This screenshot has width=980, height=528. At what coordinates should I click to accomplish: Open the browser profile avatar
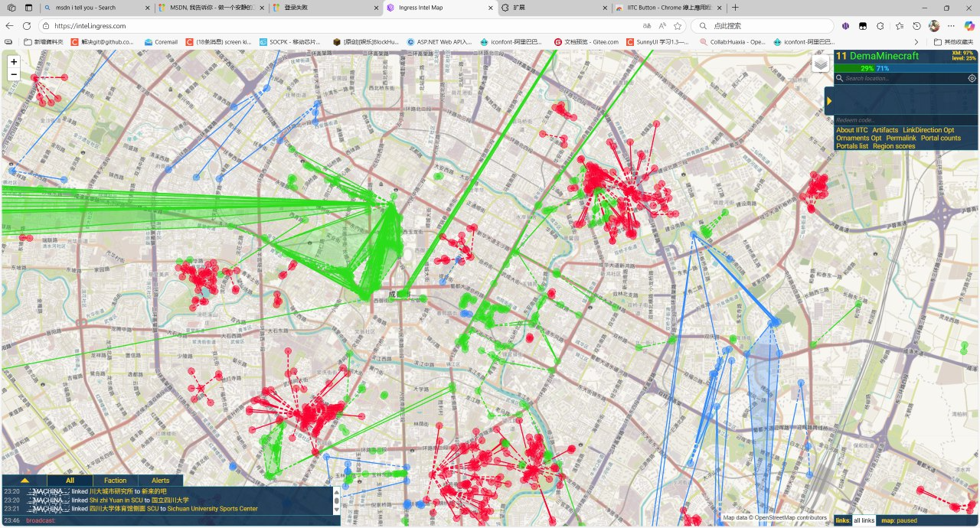[934, 26]
